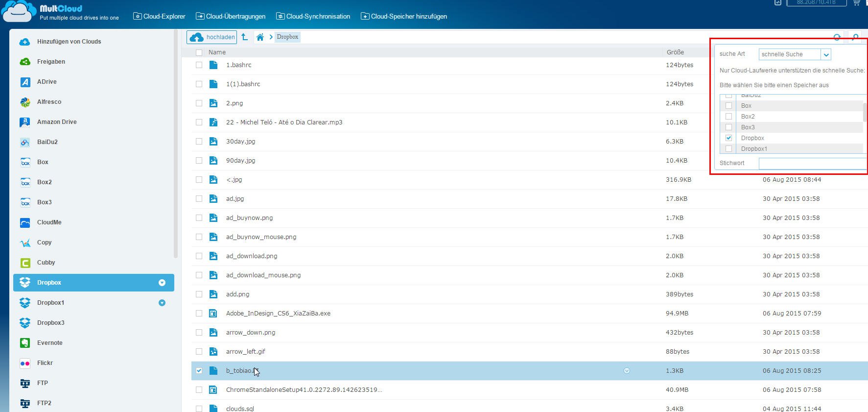Viewport: 868px width, 412px height.
Task: Select ADrive cloud in sidebar
Action: coord(47,82)
